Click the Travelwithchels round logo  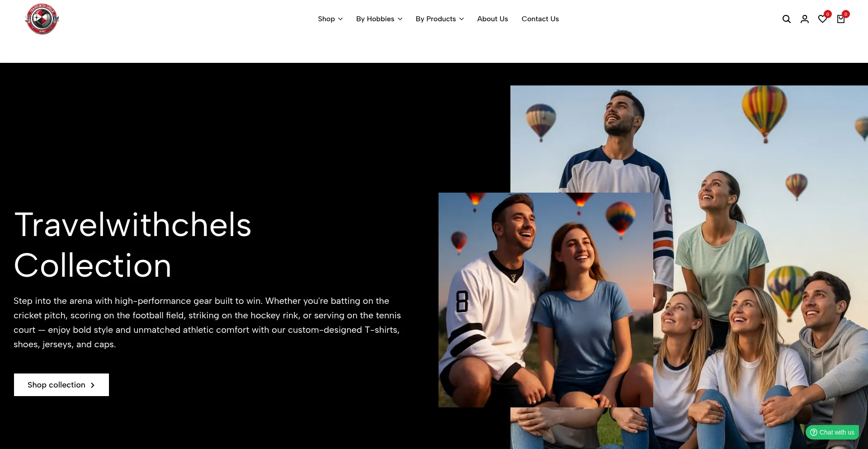42,19
